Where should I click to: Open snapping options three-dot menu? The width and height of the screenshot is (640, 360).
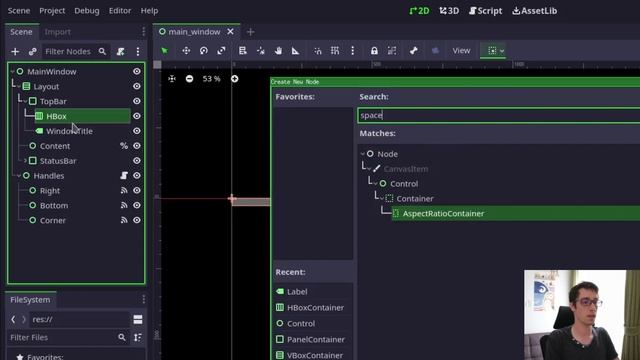(353, 51)
